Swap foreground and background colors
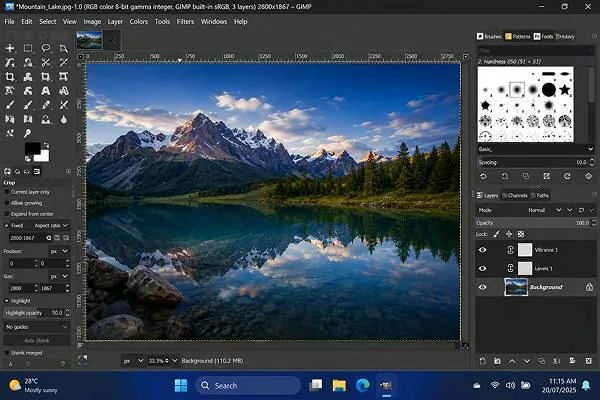The width and height of the screenshot is (600, 400). [46, 145]
